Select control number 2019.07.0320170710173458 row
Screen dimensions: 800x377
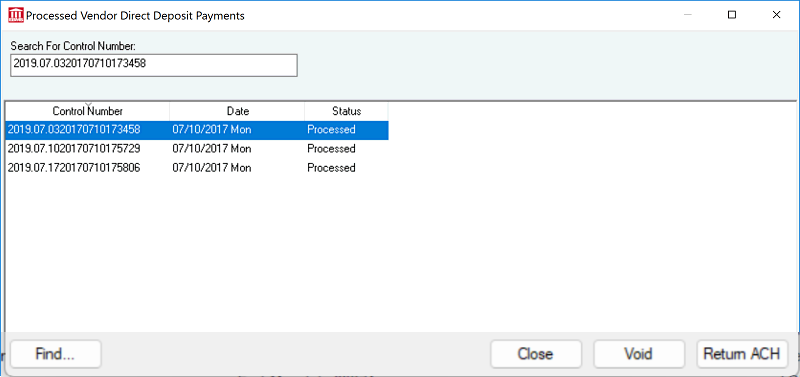tap(197, 130)
